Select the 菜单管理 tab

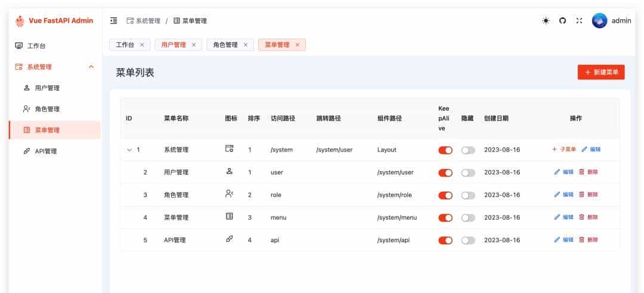click(x=281, y=45)
